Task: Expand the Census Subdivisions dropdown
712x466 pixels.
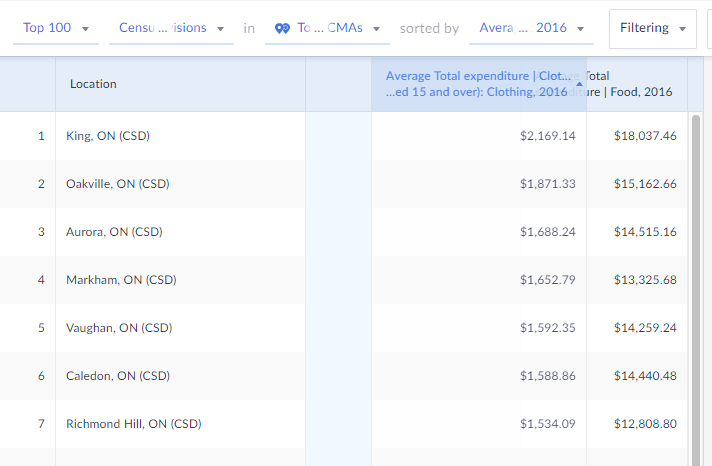Action: (x=170, y=28)
